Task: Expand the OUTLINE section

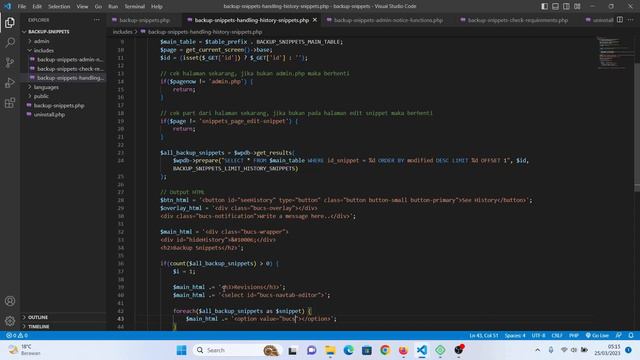Action: pyautogui.click(x=63, y=317)
